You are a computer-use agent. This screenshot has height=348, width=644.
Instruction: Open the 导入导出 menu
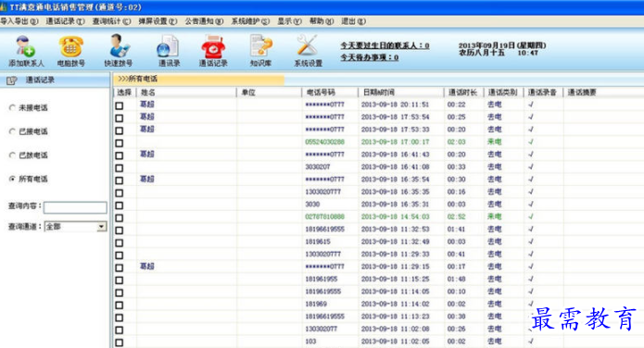point(19,21)
